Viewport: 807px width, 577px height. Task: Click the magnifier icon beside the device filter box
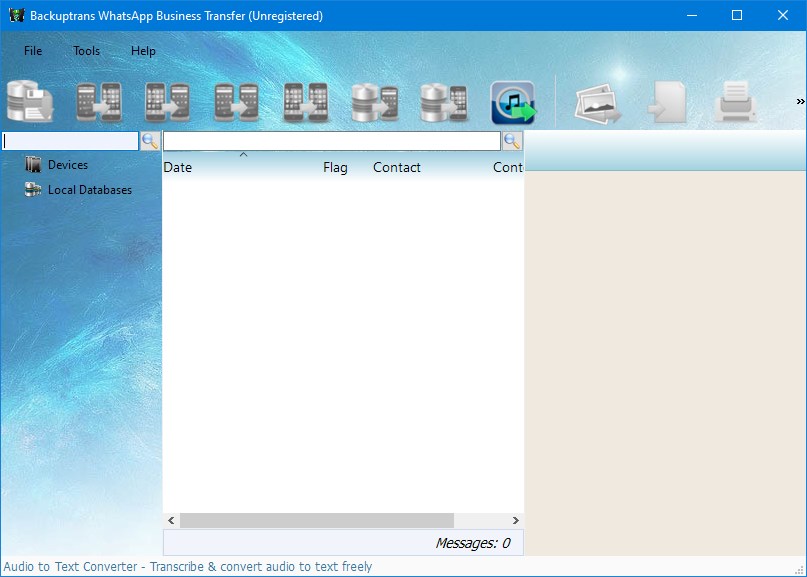[150, 141]
